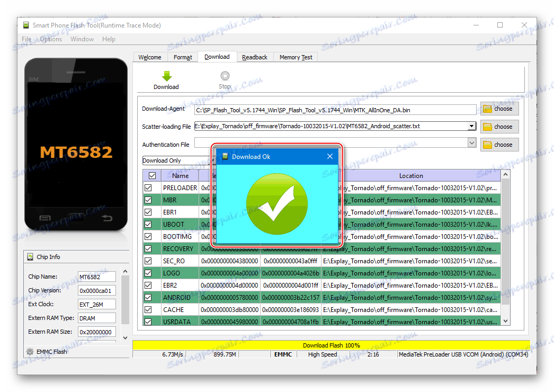Click the High Speed status entry
The width and height of the screenshot is (554, 392).
point(323,354)
